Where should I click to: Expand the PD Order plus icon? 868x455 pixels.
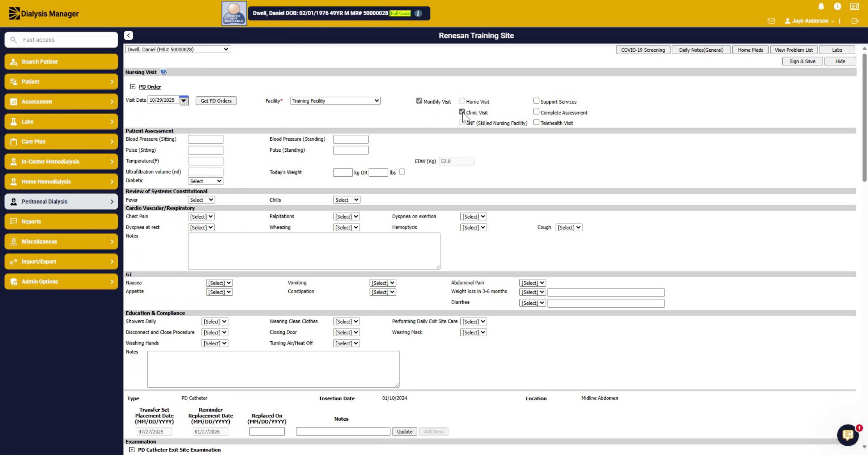pyautogui.click(x=133, y=87)
